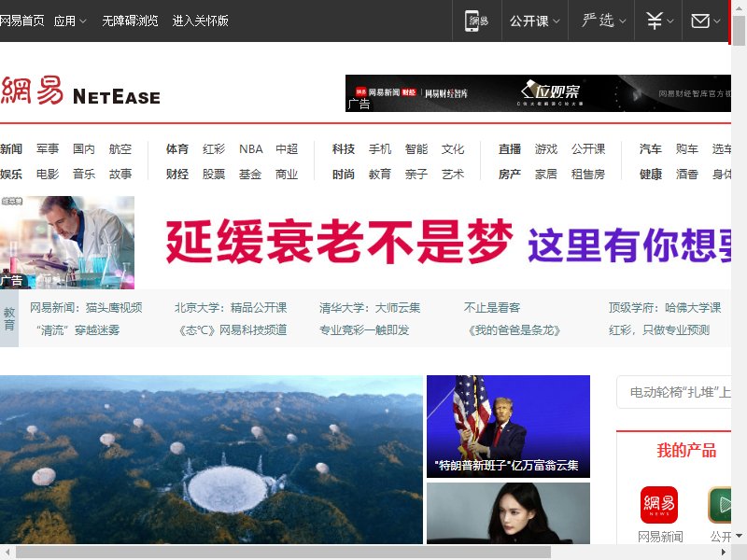The width and height of the screenshot is (747, 560).
Task: Open the 亲子 channel
Action: (x=416, y=175)
